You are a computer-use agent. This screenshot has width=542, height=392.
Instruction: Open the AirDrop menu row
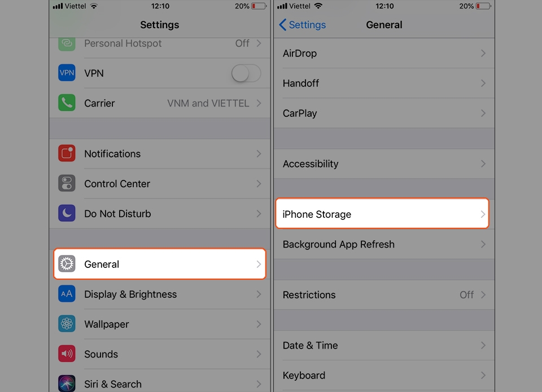[x=384, y=53]
